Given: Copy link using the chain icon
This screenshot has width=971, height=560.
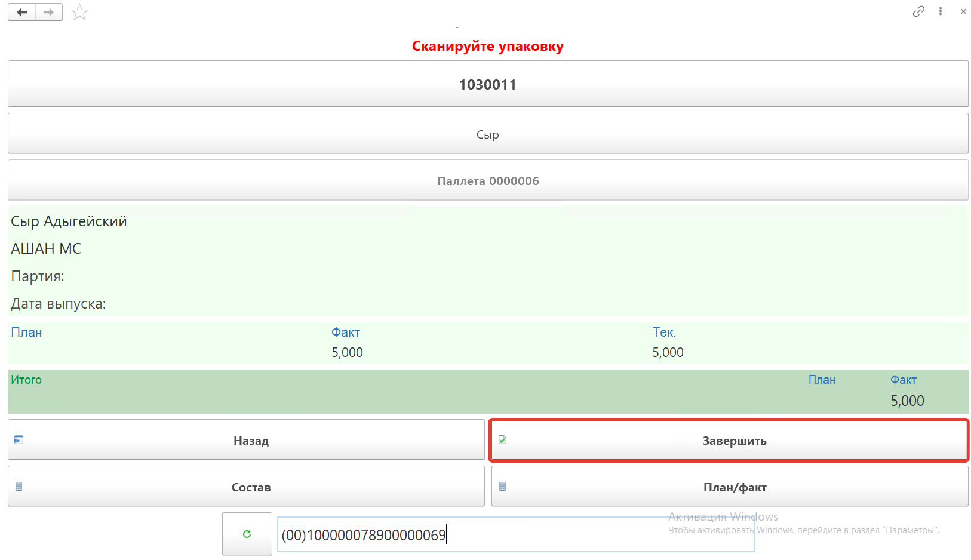Looking at the screenshot, I should click(x=918, y=11).
